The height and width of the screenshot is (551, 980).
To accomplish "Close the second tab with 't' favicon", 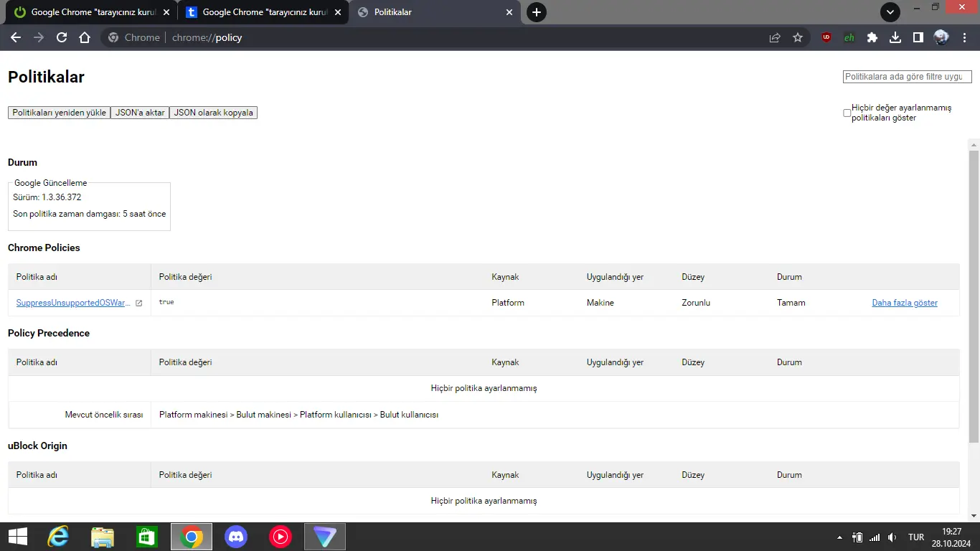I will (338, 12).
